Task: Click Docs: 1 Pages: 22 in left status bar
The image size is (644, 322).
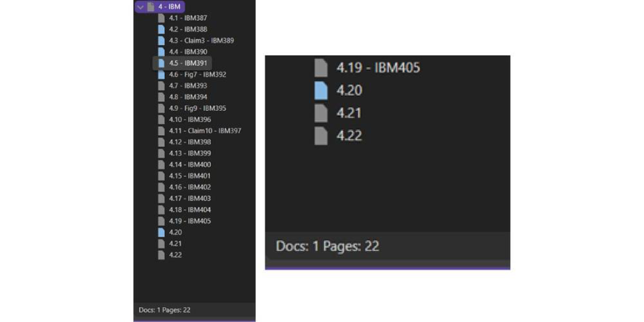Action: coord(165,310)
